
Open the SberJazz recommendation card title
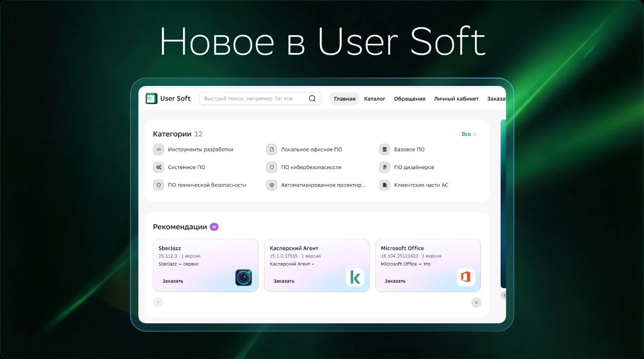click(170, 248)
